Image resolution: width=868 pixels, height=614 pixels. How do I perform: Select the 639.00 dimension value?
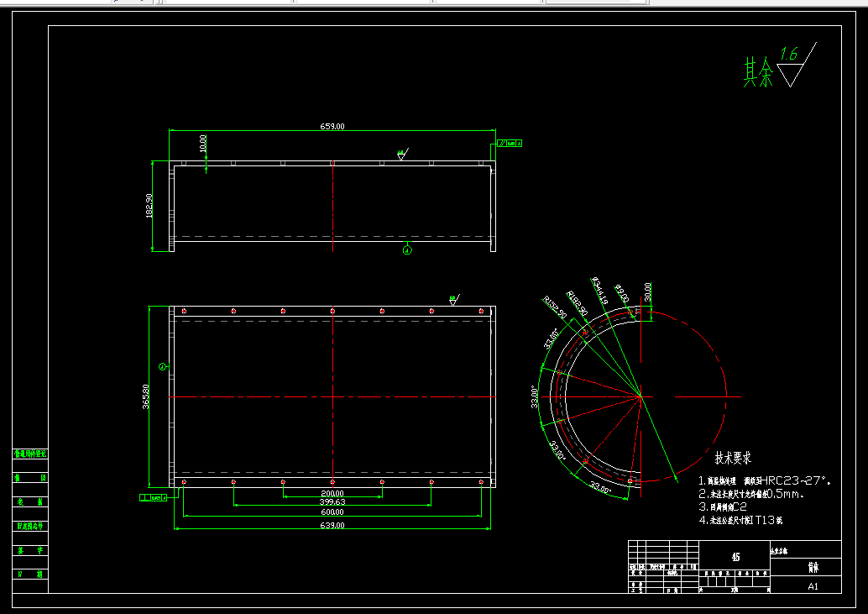point(332,525)
